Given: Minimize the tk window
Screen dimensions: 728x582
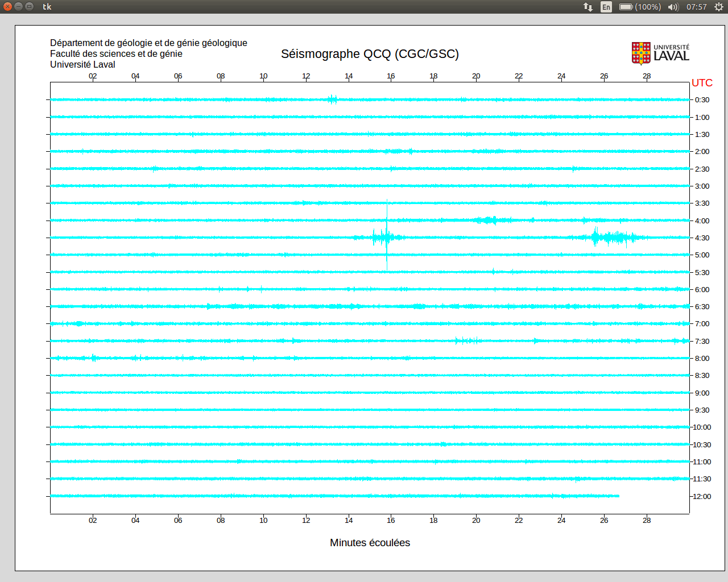Looking at the screenshot, I should (18, 7).
